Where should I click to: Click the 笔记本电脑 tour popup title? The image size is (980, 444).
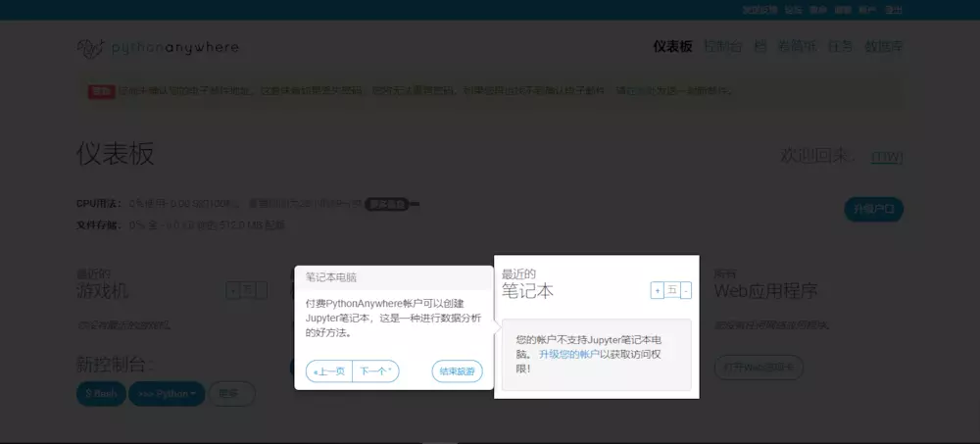[x=331, y=277]
